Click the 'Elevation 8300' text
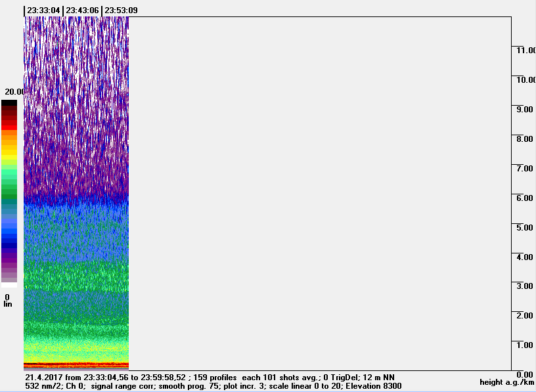This screenshot has height=392, width=536. (x=374, y=386)
